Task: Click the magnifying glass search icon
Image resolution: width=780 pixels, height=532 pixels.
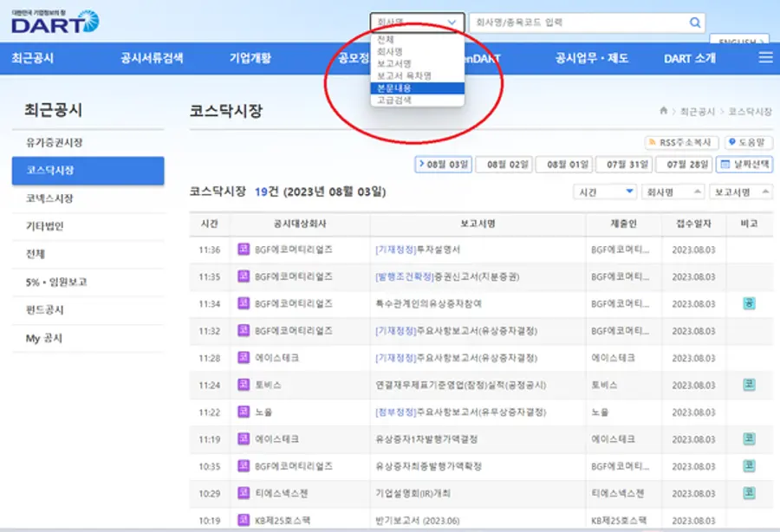Action: (694, 23)
